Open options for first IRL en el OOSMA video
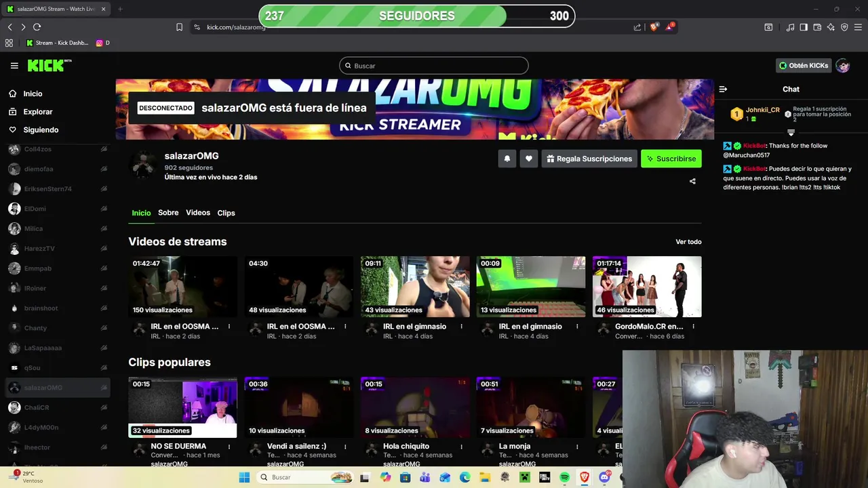 229,327
